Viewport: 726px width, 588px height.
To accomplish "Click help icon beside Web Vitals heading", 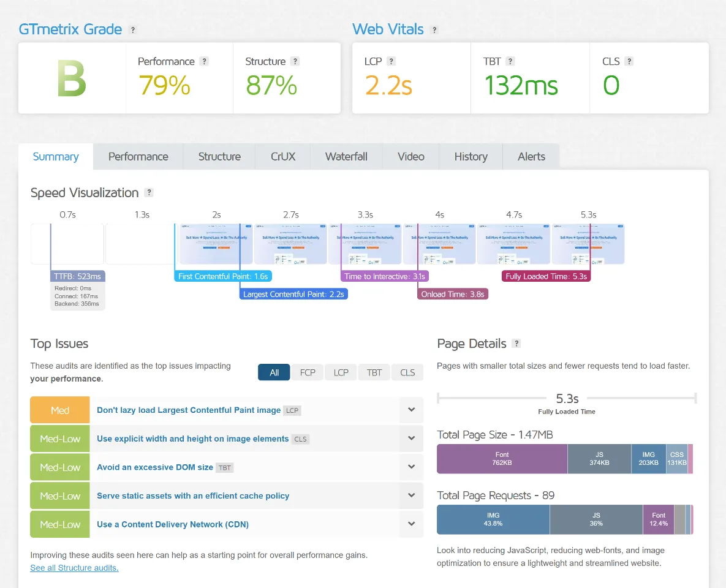I will coord(434,30).
